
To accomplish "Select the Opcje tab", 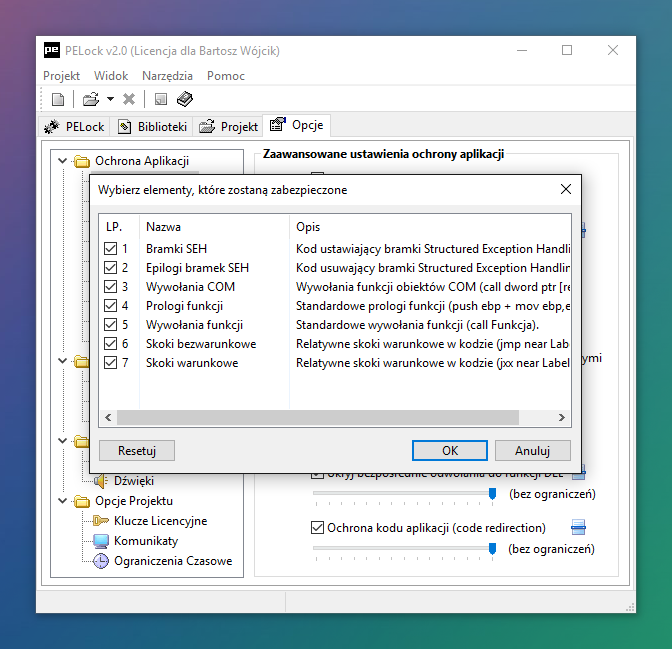I will point(296,125).
